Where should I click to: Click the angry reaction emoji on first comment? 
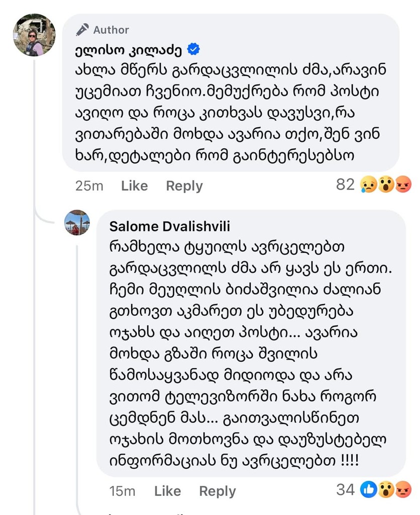click(403, 186)
